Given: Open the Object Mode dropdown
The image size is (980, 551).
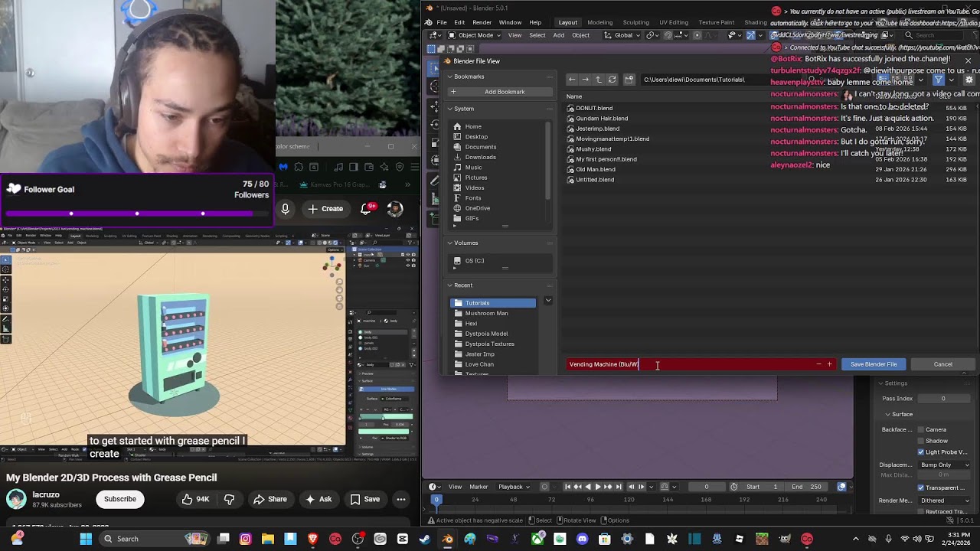Looking at the screenshot, I should pyautogui.click(x=475, y=35).
